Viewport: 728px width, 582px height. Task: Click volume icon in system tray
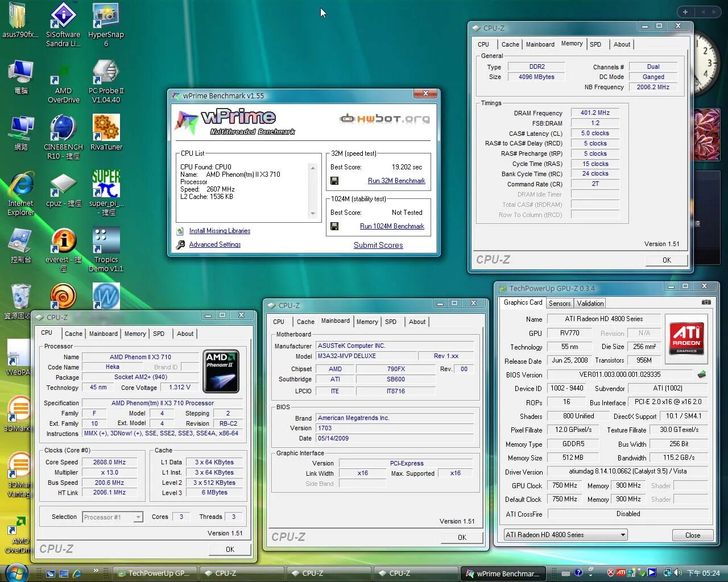[677, 573]
